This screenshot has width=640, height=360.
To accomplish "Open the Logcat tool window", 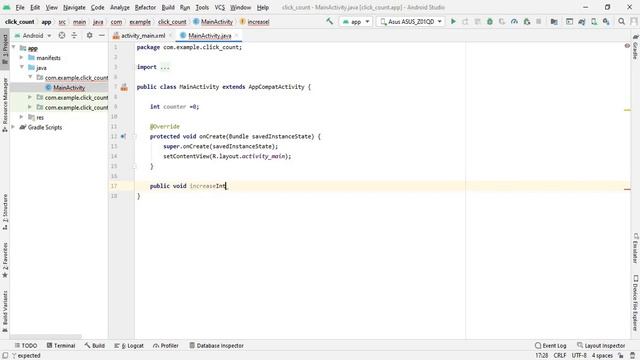I will pos(129,346).
